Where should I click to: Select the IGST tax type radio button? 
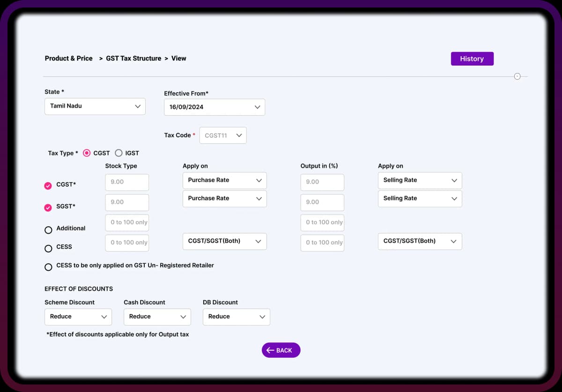[x=118, y=153]
